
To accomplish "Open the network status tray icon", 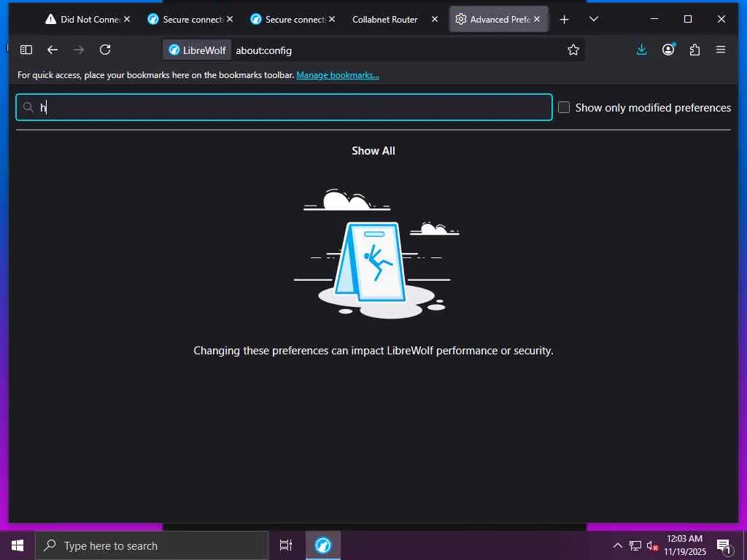I will [x=635, y=545].
